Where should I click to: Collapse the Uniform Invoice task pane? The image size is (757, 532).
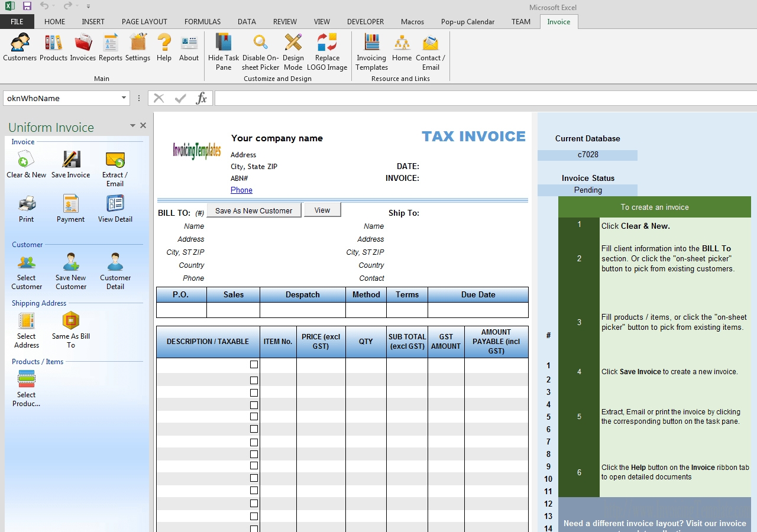[132, 125]
